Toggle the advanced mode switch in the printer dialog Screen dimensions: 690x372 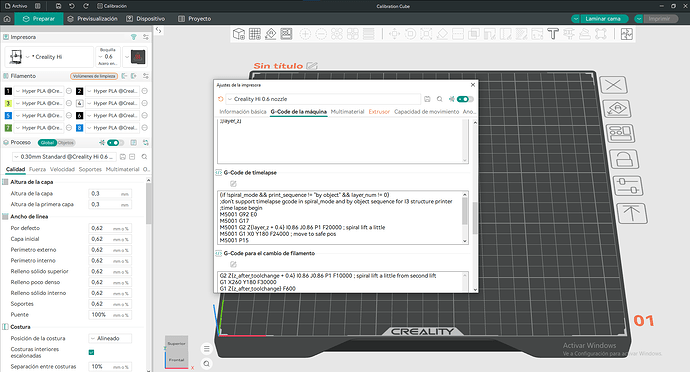tap(465, 99)
